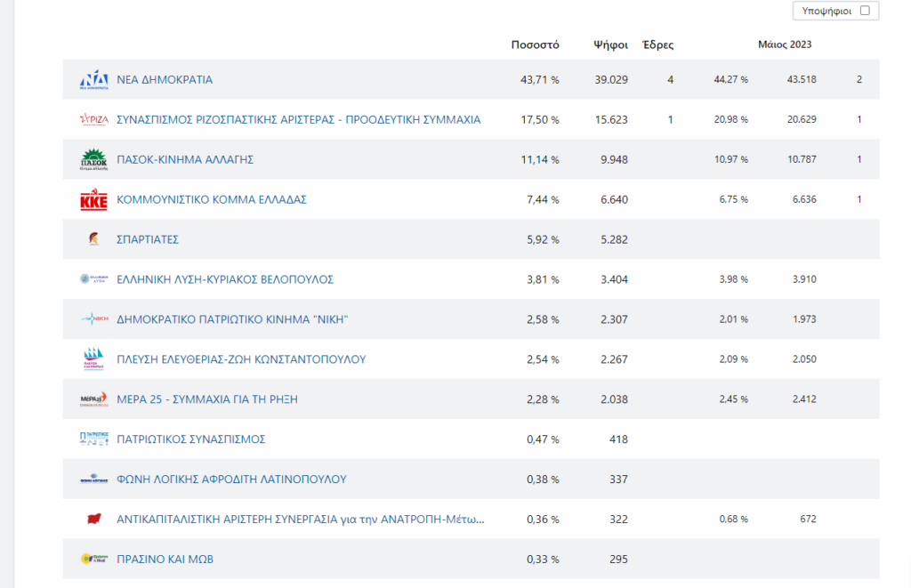Click the 43,71 % percentage value
The image size is (911, 588).
click(x=540, y=79)
